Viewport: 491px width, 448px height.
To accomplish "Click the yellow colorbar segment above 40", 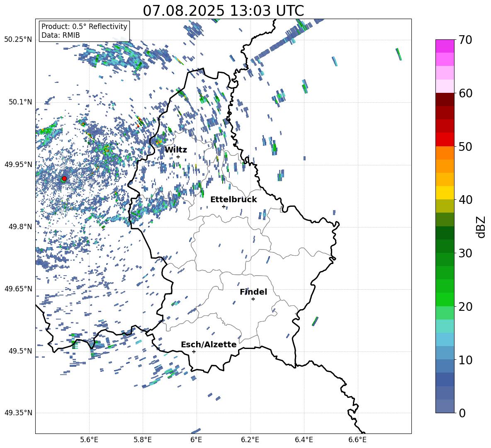I will pos(445,193).
